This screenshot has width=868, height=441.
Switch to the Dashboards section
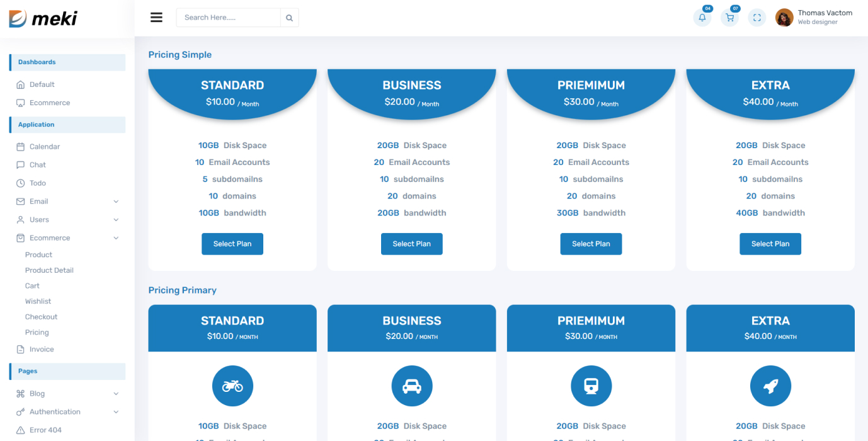[x=37, y=62]
